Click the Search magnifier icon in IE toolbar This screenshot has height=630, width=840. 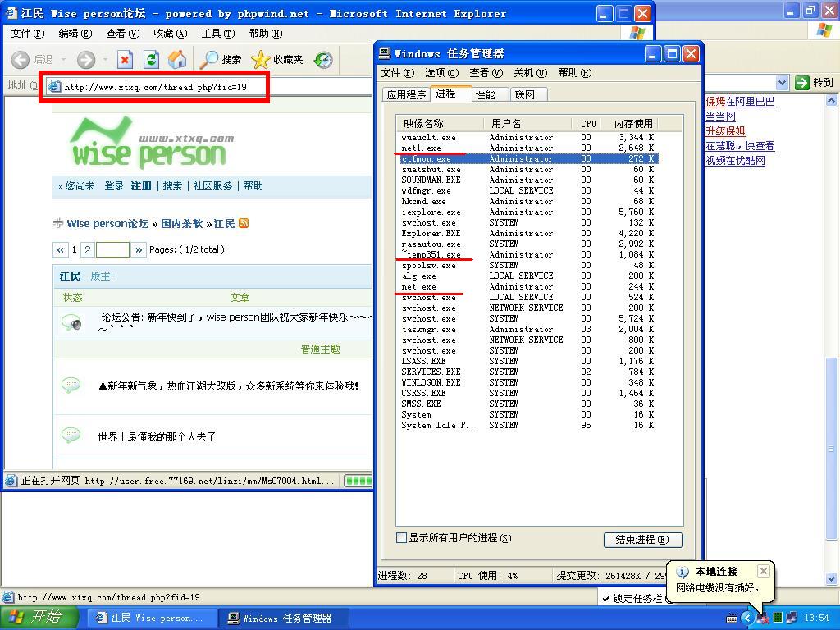tap(208, 59)
